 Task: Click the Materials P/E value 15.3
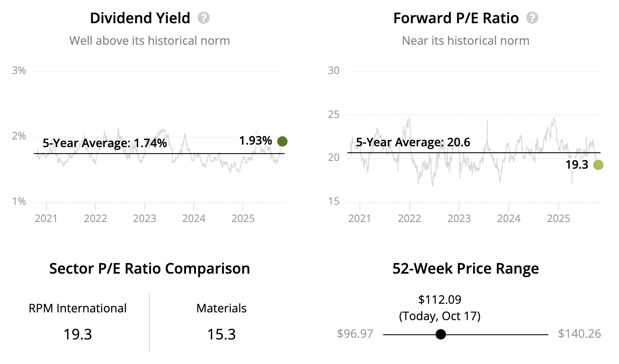pos(221,334)
